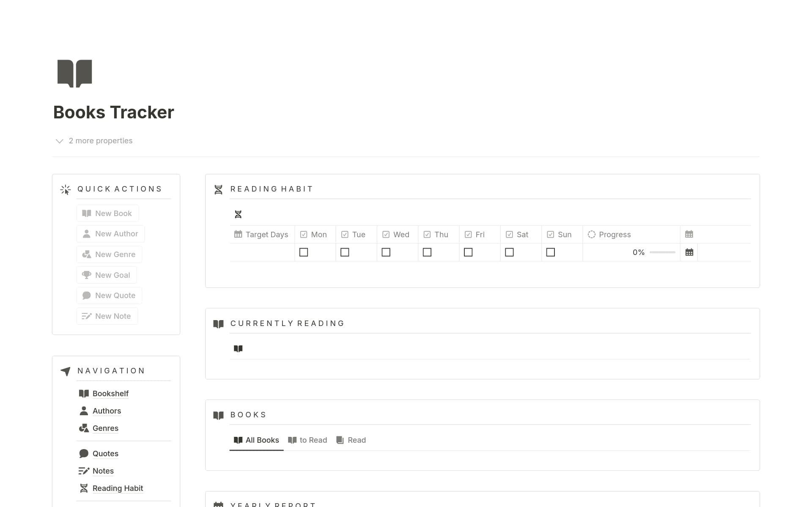Click the New Book button
The height and width of the screenshot is (507, 812).
point(107,213)
